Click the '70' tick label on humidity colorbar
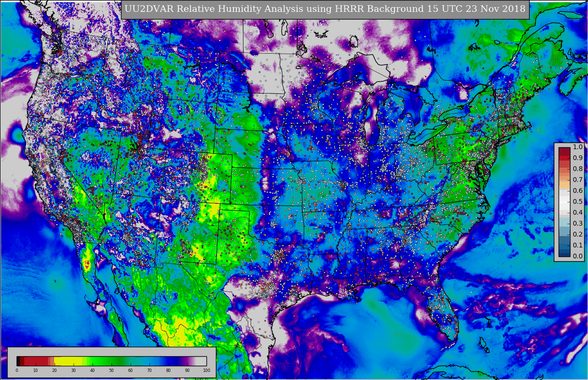 point(149,370)
